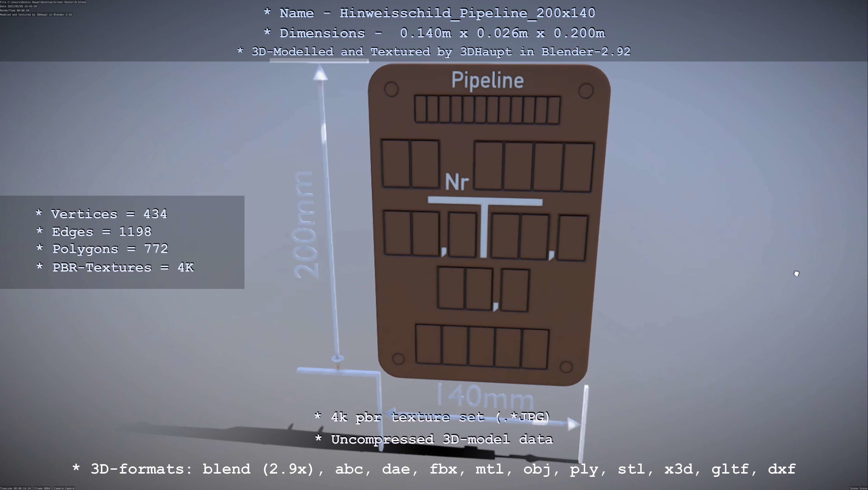Click the '4k pbr texture set (.*JPG)' line
Viewport: 868px width, 490px height.
point(432,417)
